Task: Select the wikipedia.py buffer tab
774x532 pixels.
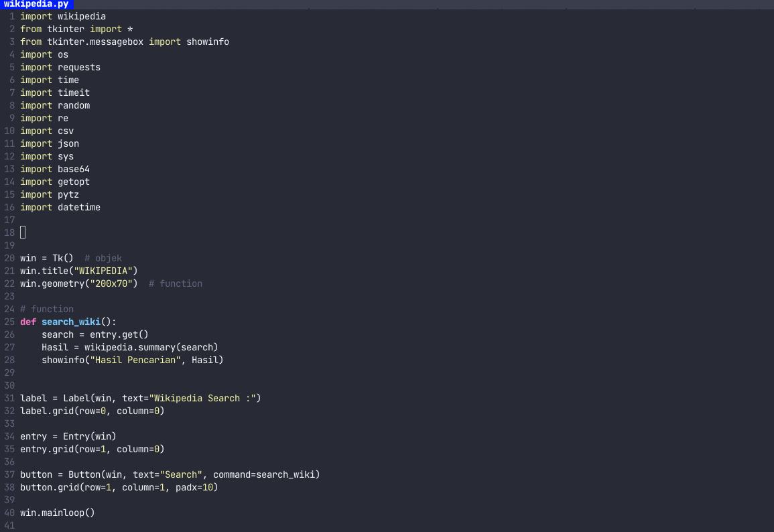Action: [x=36, y=4]
